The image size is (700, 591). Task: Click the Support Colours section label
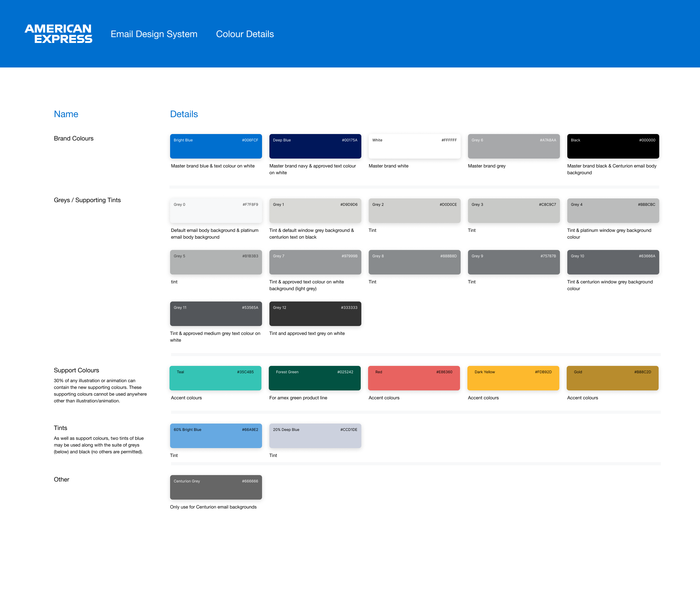[76, 370]
